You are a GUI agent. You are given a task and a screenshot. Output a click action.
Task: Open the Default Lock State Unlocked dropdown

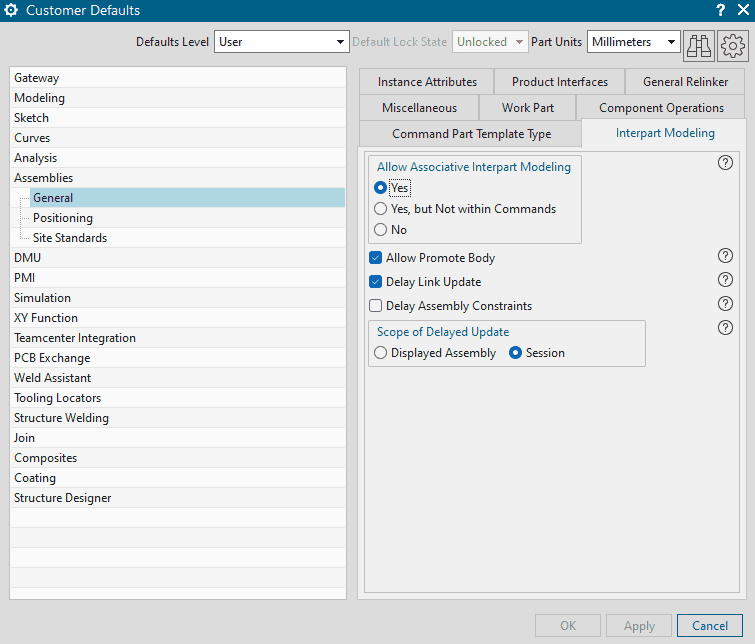[490, 42]
